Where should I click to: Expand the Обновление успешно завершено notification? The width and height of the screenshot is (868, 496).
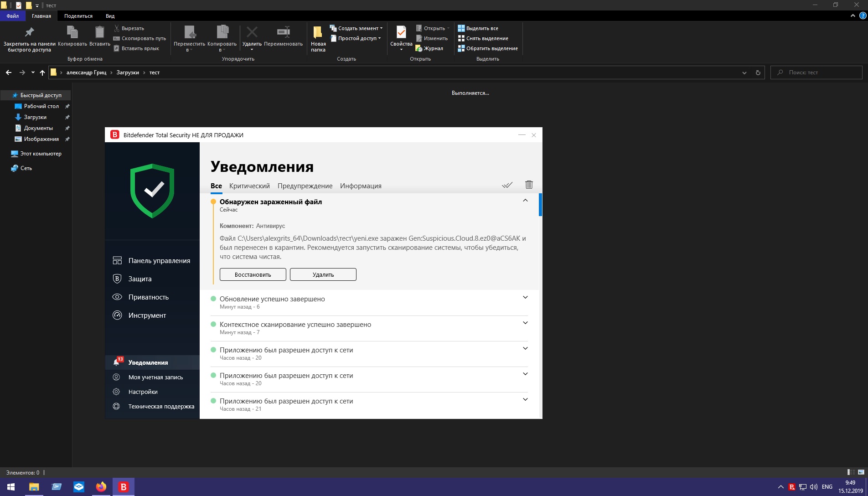tap(525, 298)
